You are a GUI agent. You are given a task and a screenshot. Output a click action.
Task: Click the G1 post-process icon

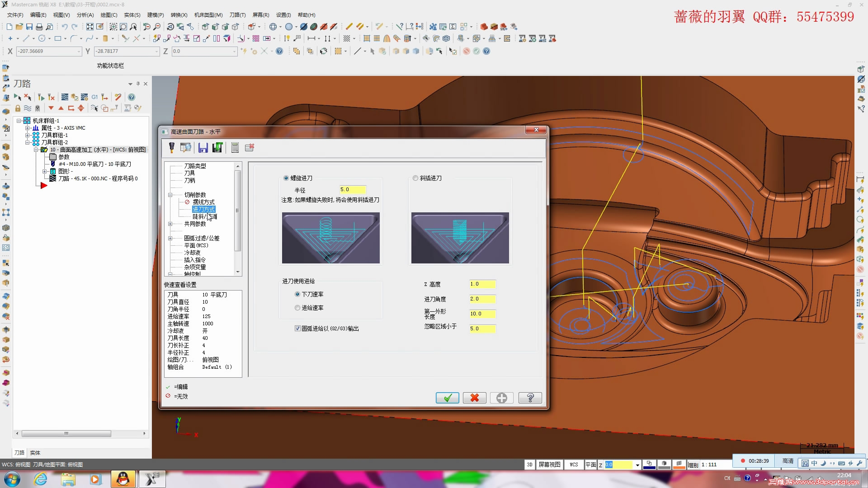[94, 97]
